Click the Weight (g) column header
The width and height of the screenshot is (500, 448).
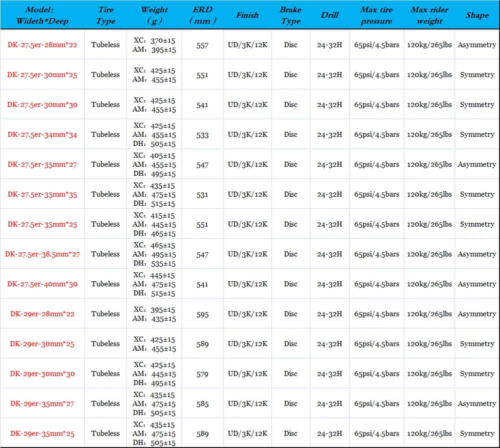pos(154,15)
